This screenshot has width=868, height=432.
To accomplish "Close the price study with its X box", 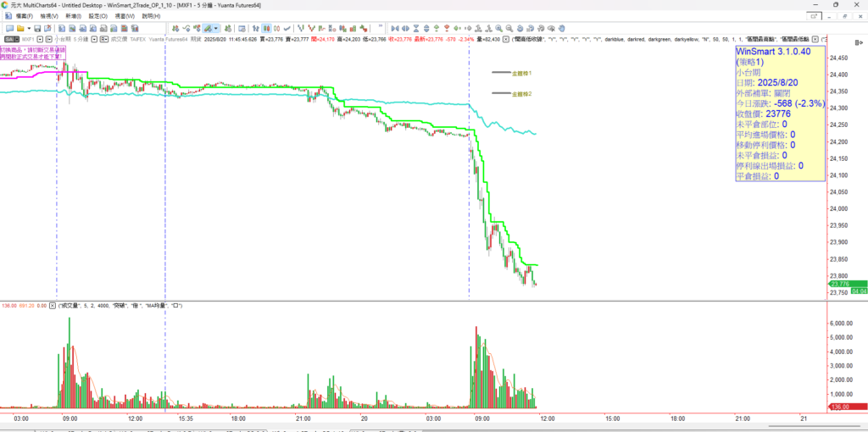I will tap(506, 39).
